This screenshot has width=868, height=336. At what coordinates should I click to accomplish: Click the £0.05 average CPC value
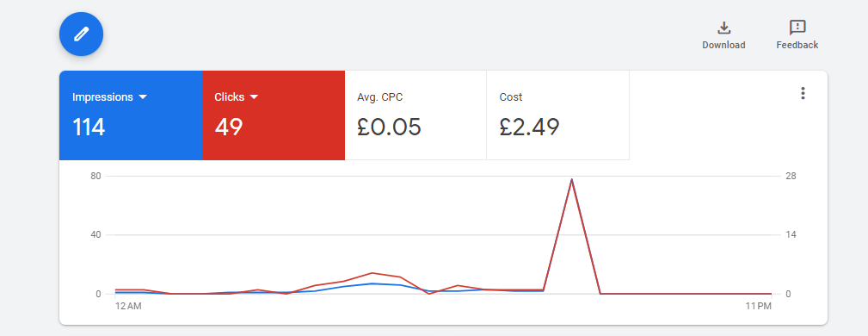(389, 127)
